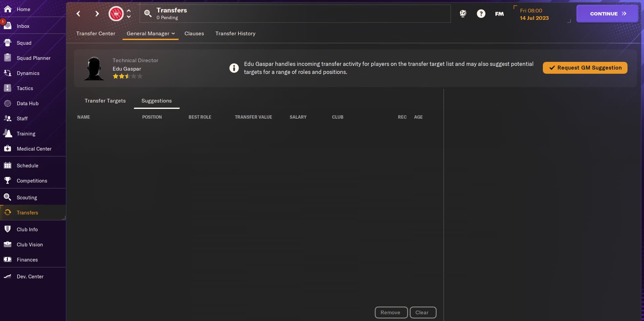The width and height of the screenshot is (644, 321).
Task: Click the Request GM Suggestion button
Action: coord(585,68)
